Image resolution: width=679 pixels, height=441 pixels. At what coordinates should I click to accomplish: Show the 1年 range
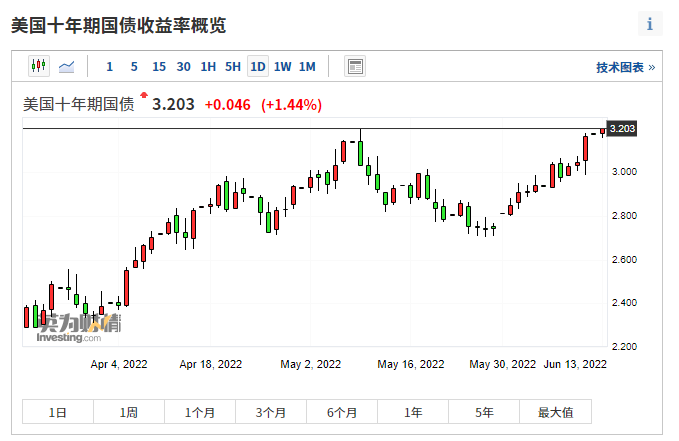413,412
